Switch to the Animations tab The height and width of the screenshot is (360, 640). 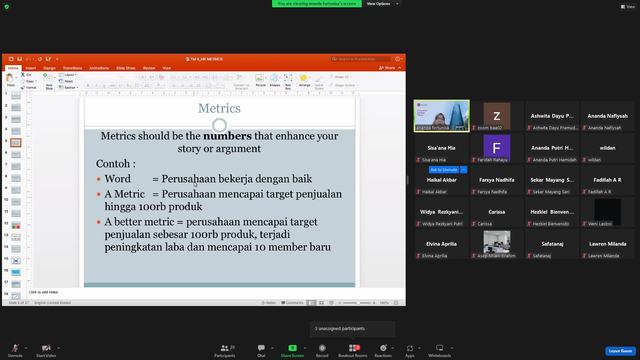click(x=99, y=68)
